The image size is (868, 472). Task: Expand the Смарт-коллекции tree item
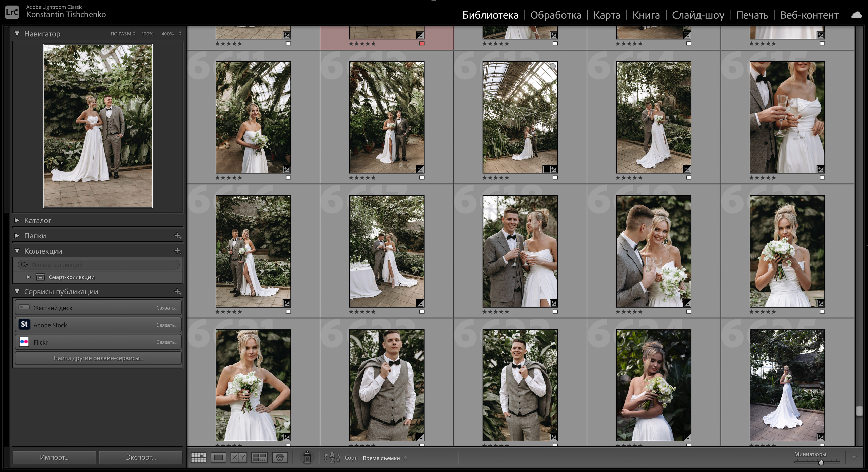click(29, 277)
